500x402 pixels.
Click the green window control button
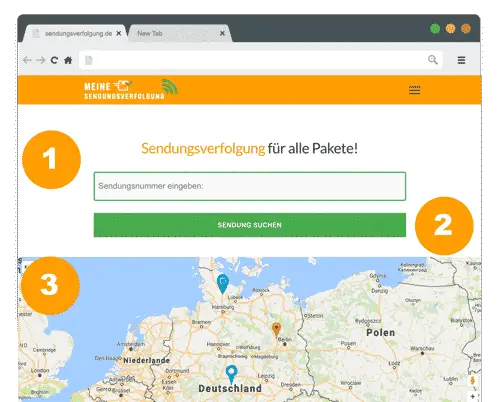pos(435,29)
